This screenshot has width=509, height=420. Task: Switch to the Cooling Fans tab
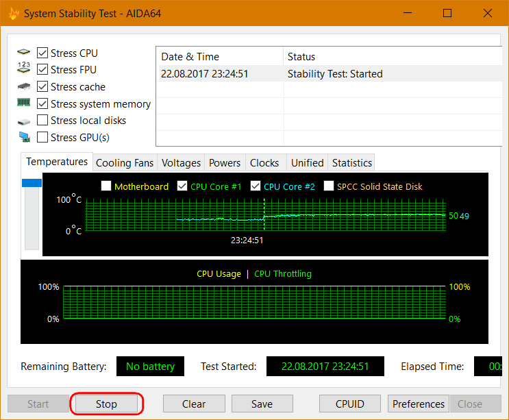(x=125, y=162)
